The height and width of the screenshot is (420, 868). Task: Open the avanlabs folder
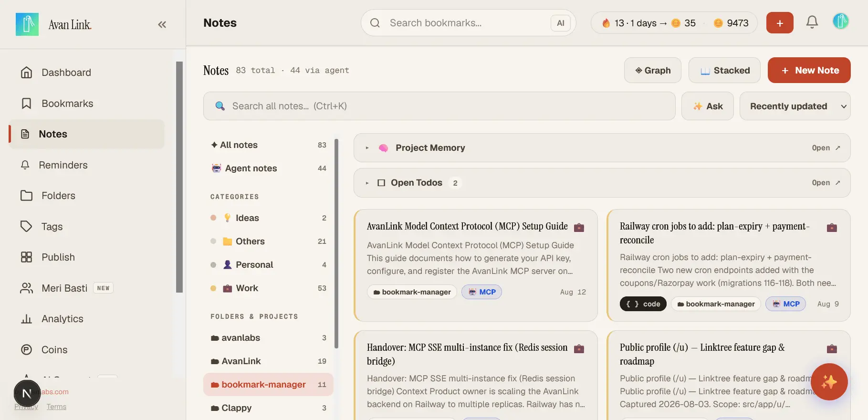coord(268,338)
